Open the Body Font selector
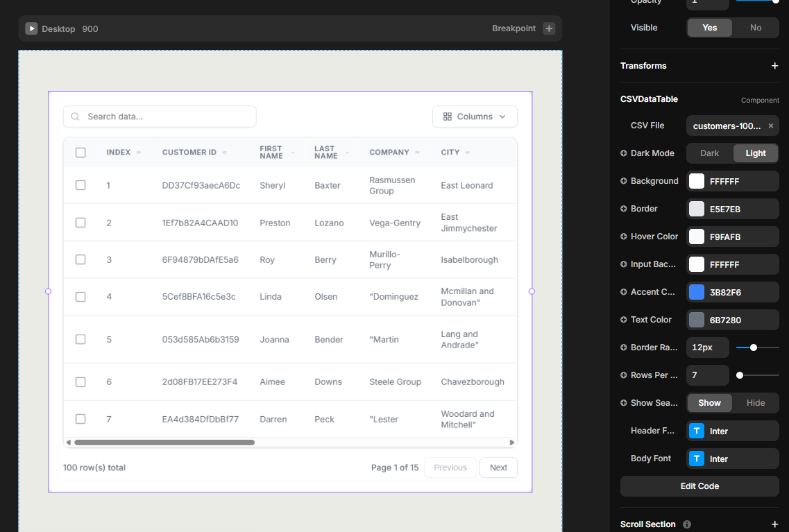Image resolution: width=789 pixels, height=532 pixels. pos(732,458)
